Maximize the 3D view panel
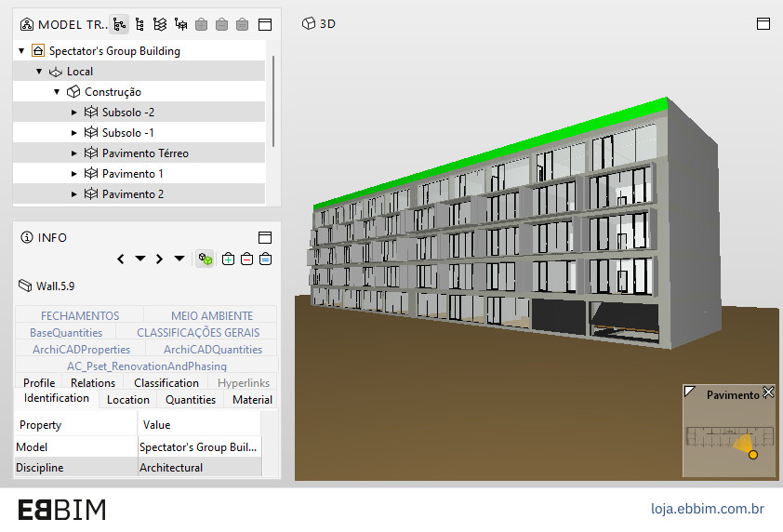 763,23
